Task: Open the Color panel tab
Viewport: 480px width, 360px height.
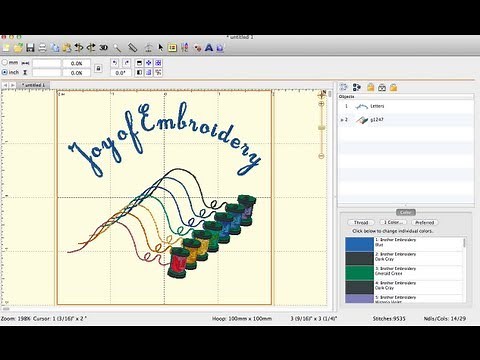Action: [405, 212]
